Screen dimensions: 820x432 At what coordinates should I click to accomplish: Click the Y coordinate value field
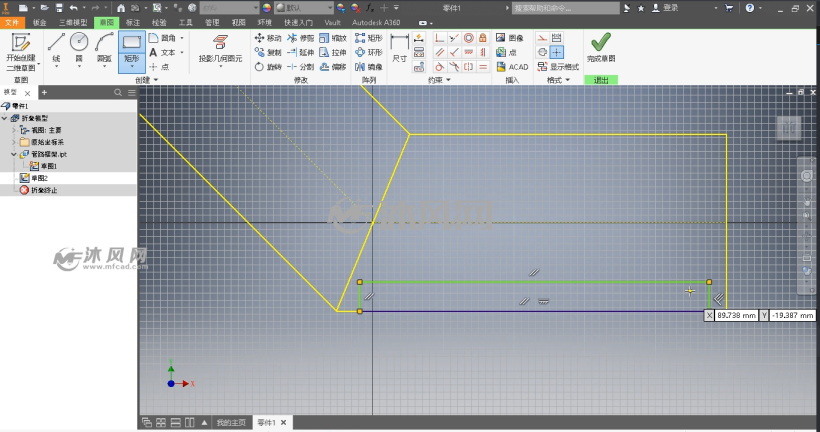coord(793,315)
